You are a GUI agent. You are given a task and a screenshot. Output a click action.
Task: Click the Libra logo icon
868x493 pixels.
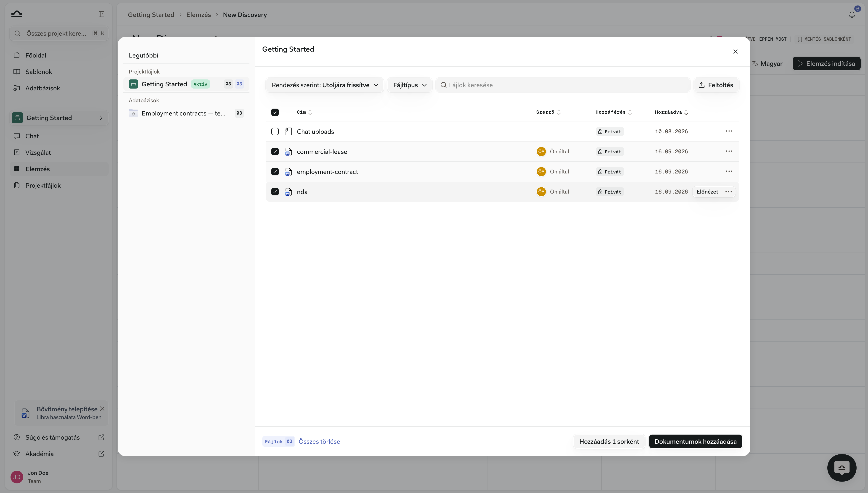click(x=17, y=14)
